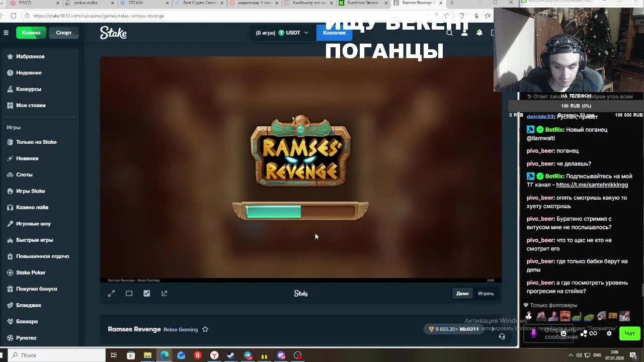Click the Избранное star icon
Image resolution: width=644 pixels, height=362 pixels.
pos(10,56)
